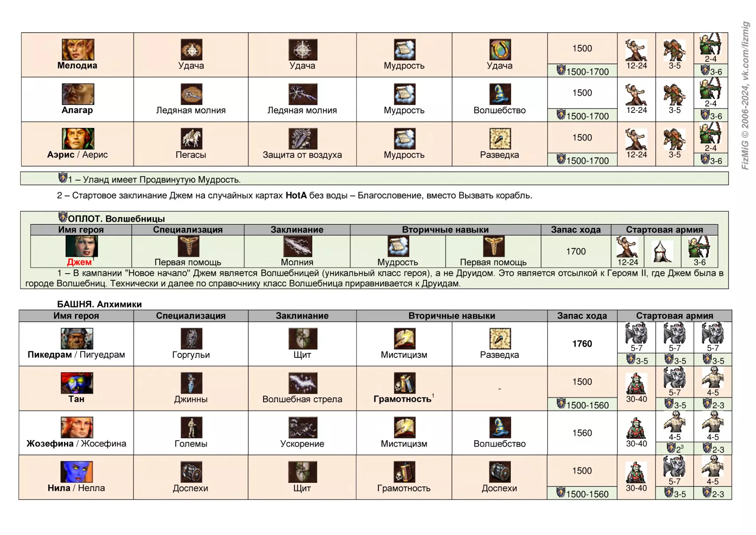Click Джем's Первая помощь specialization icon

coord(189,246)
